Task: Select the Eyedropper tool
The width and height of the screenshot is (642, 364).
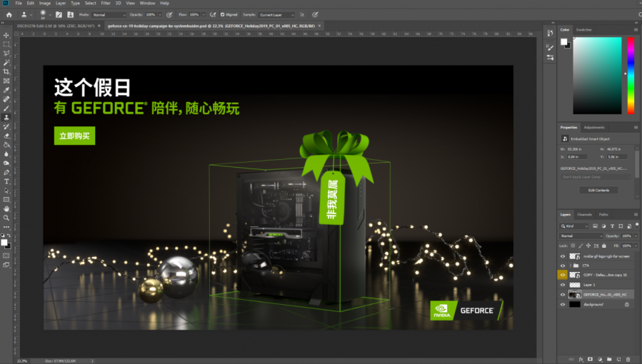Action: click(x=6, y=90)
